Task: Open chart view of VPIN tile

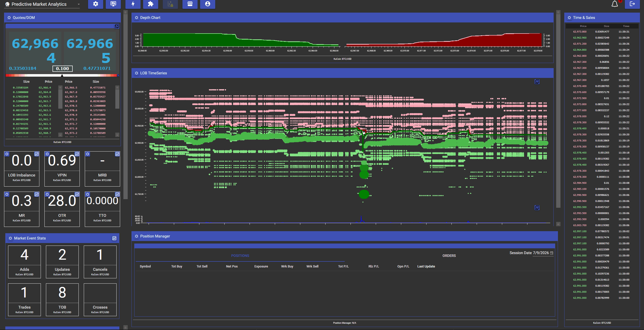Action: [x=77, y=154]
